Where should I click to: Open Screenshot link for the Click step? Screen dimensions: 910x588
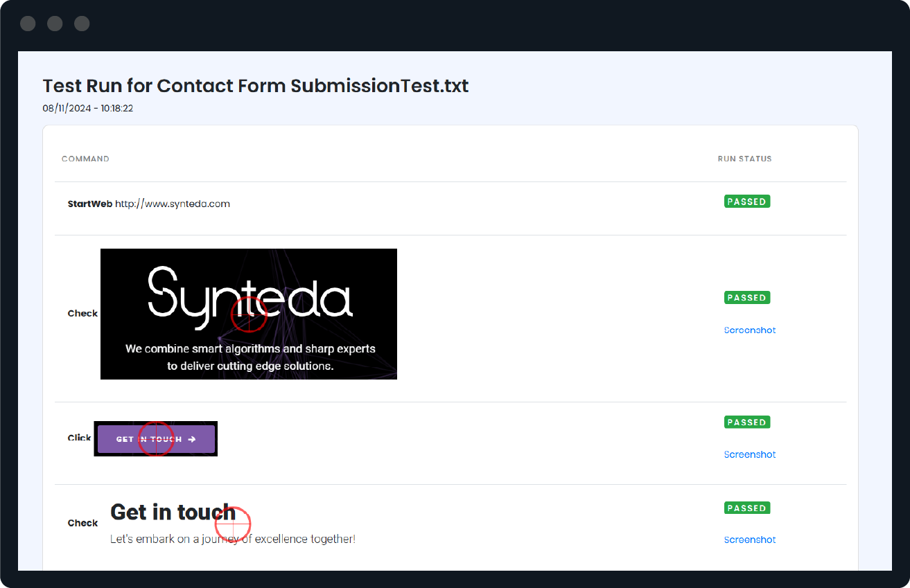click(x=749, y=455)
